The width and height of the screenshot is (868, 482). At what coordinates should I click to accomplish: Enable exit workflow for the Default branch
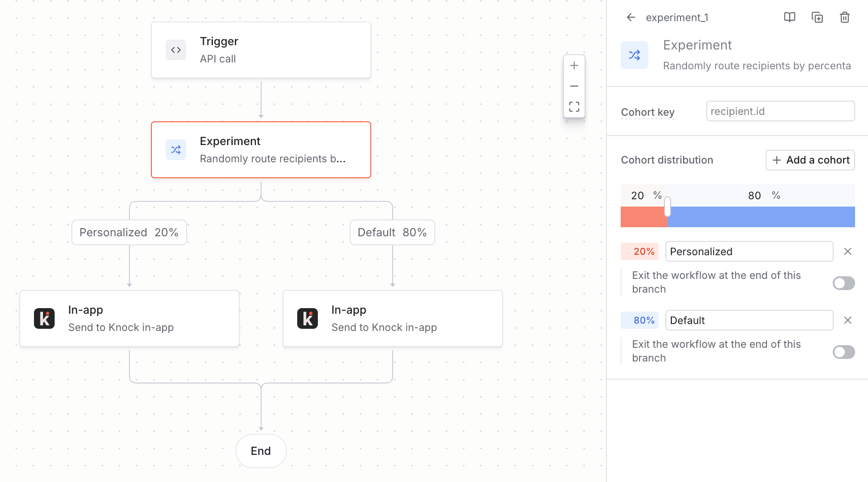843,352
